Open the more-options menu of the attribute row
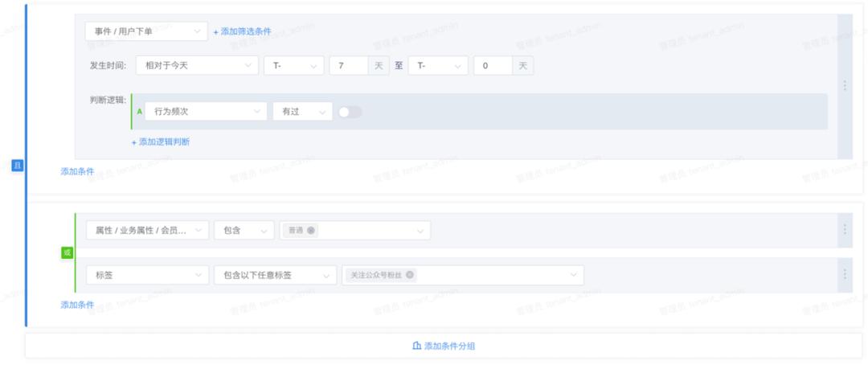Image resolution: width=868 pixels, height=365 pixels. (845, 229)
